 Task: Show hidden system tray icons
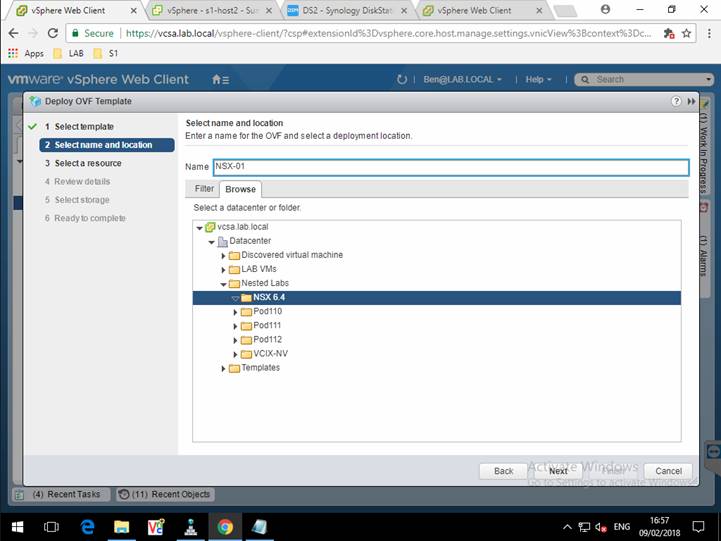click(x=567, y=527)
